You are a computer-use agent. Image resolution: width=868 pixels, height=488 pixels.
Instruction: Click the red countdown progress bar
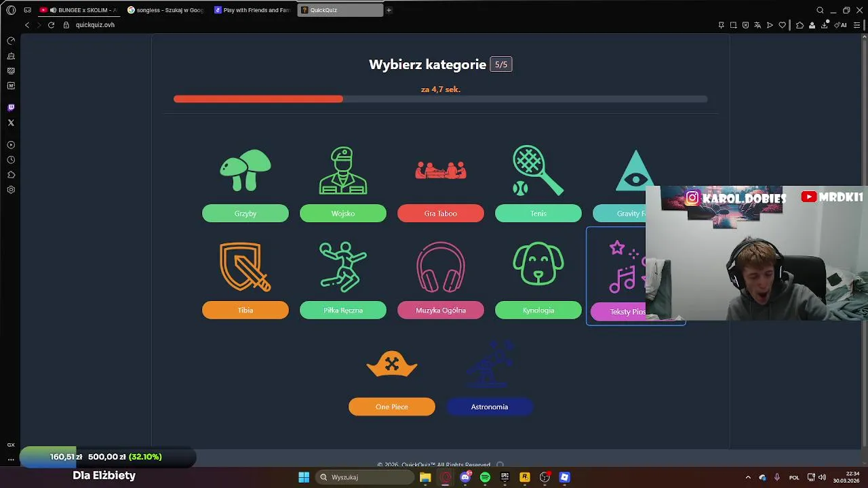click(x=258, y=99)
